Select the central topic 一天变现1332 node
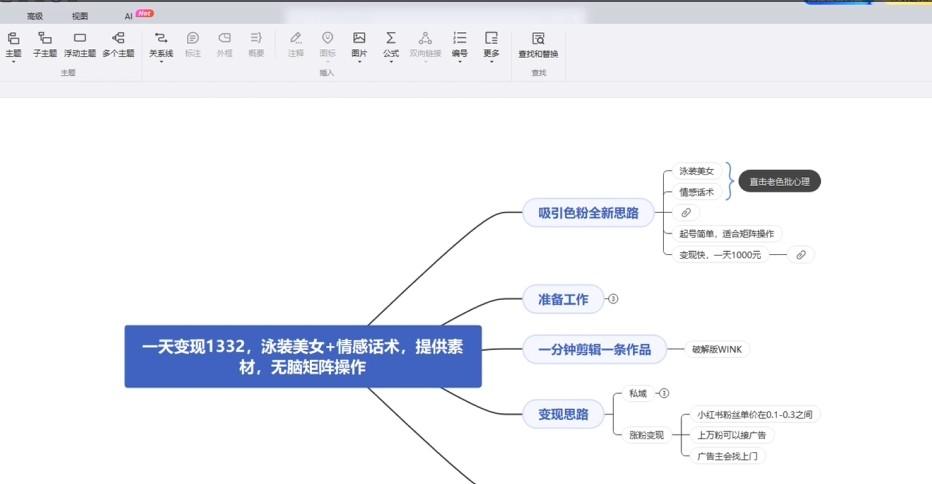Screen dimensions: 932x484 click(x=303, y=357)
